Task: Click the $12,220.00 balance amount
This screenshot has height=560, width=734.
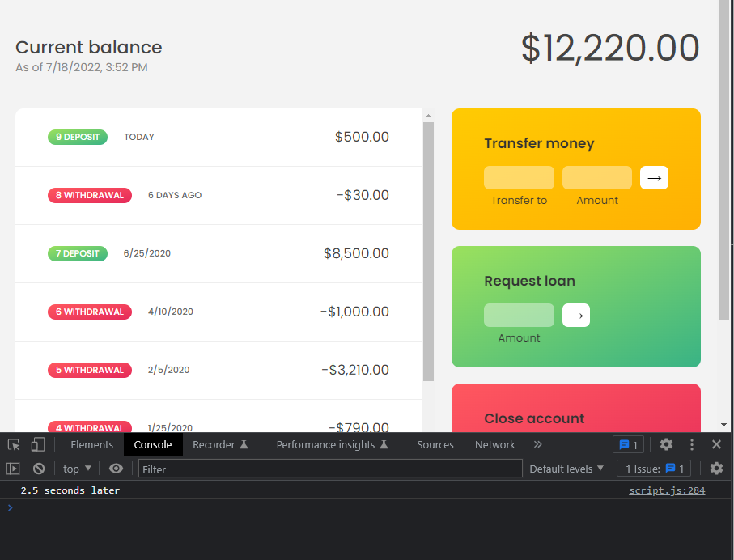Action: click(x=610, y=48)
